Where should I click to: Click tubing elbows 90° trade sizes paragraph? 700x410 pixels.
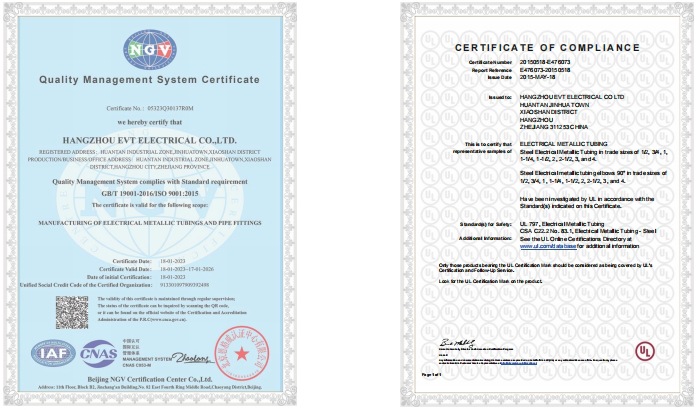tap(593, 177)
